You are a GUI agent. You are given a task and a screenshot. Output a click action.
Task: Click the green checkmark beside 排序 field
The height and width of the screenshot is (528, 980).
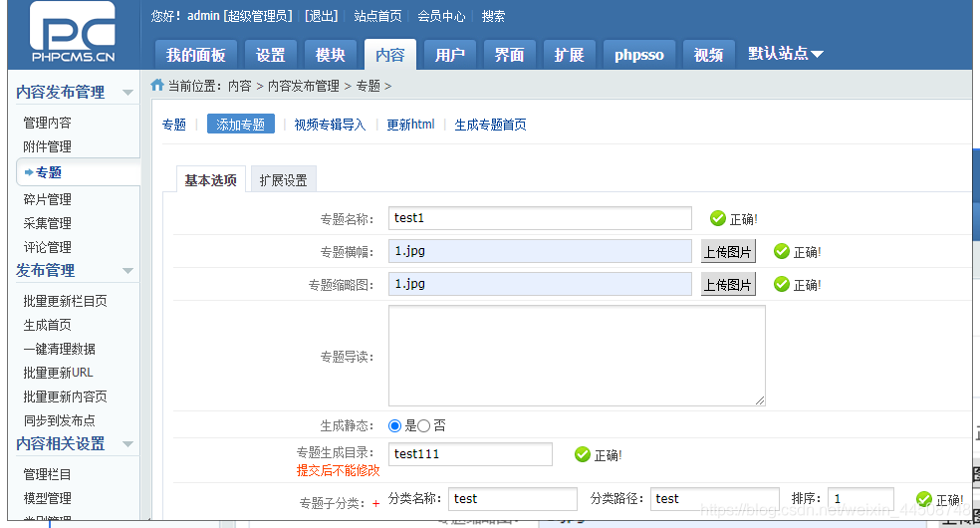click(924, 499)
